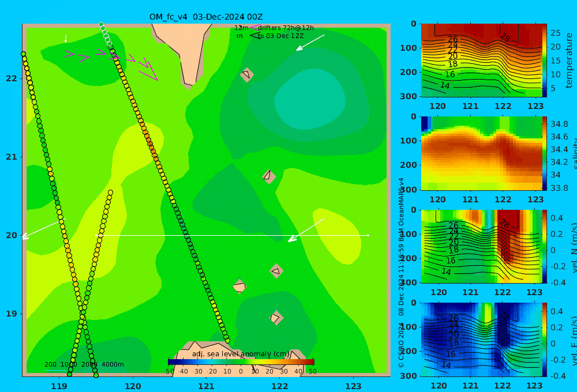
Task: Click the latitude 21 tick label on map
Action: [x=12, y=157]
